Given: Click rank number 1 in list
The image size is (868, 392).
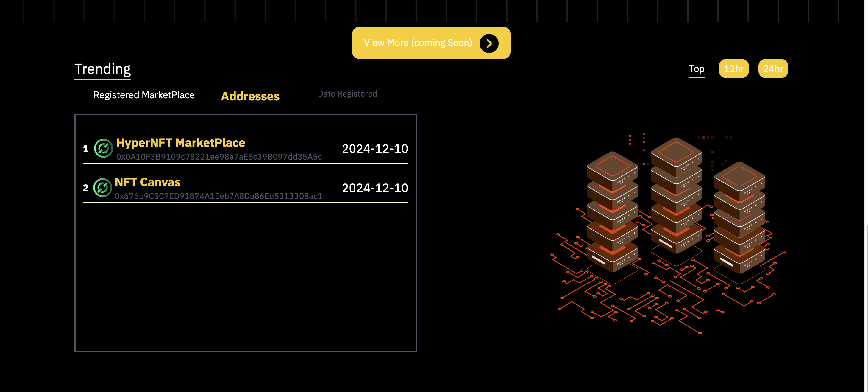Looking at the screenshot, I should pyautogui.click(x=86, y=149).
